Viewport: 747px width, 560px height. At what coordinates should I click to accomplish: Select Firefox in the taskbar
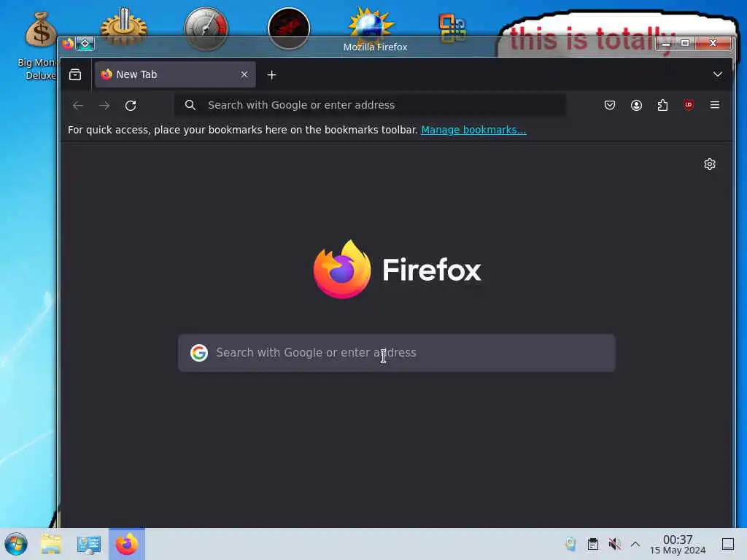coord(127,544)
